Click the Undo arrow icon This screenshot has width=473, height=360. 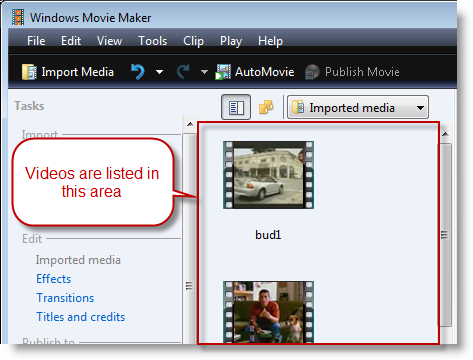pos(138,72)
